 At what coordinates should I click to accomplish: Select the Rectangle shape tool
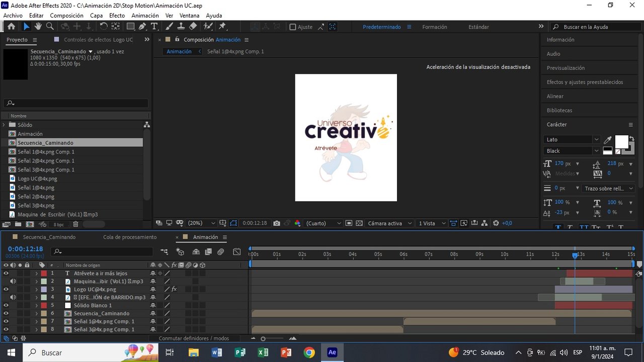(x=130, y=27)
